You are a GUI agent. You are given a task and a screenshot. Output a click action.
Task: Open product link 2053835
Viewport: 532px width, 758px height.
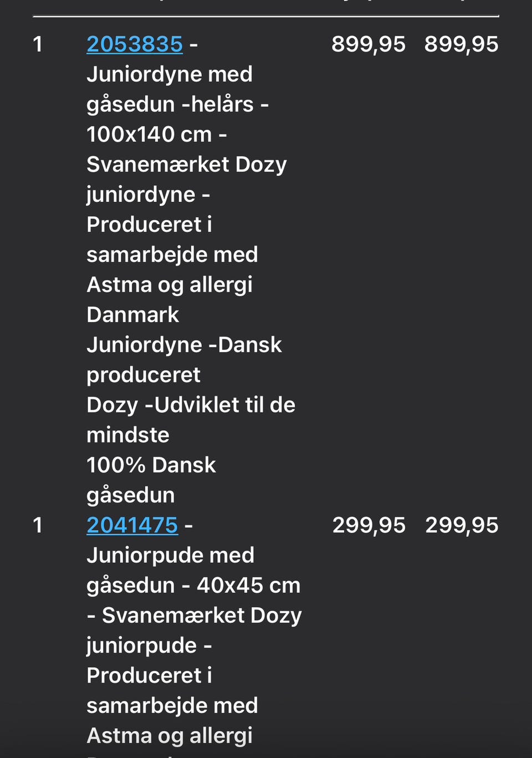pos(135,44)
